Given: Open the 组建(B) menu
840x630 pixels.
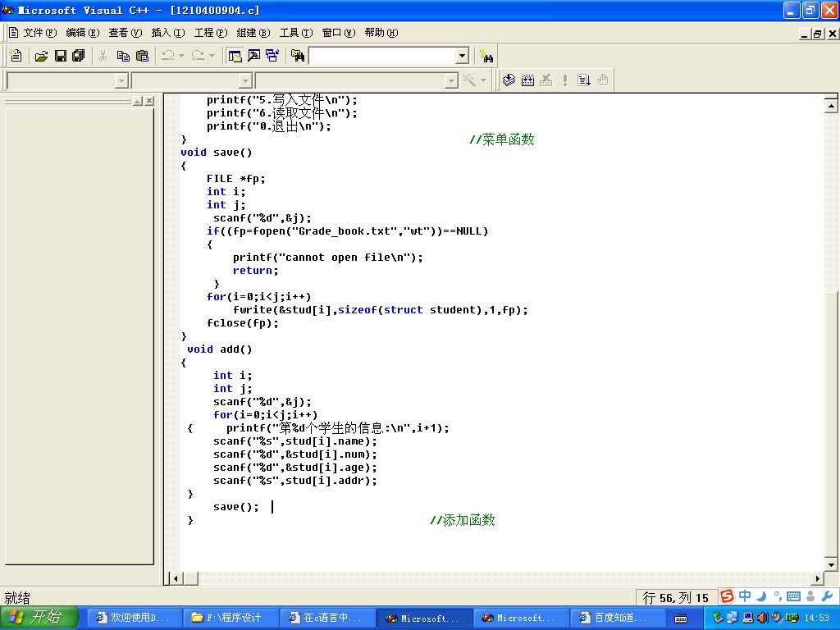Looking at the screenshot, I should click(253, 33).
